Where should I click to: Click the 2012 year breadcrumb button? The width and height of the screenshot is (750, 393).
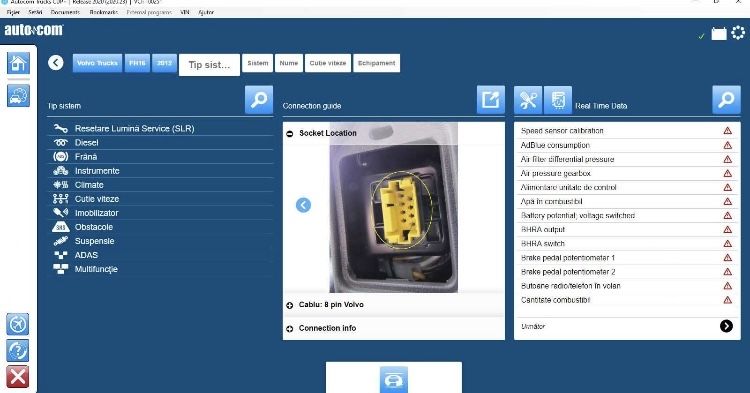coord(165,63)
